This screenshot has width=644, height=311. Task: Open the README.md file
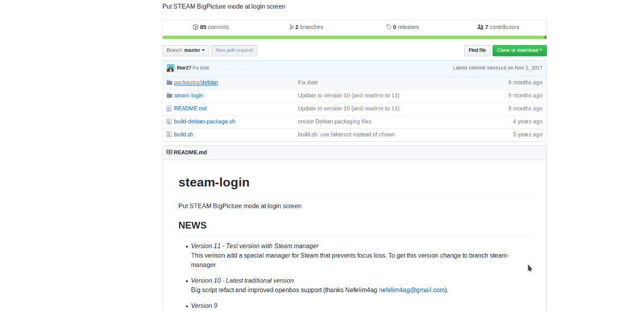(x=190, y=109)
